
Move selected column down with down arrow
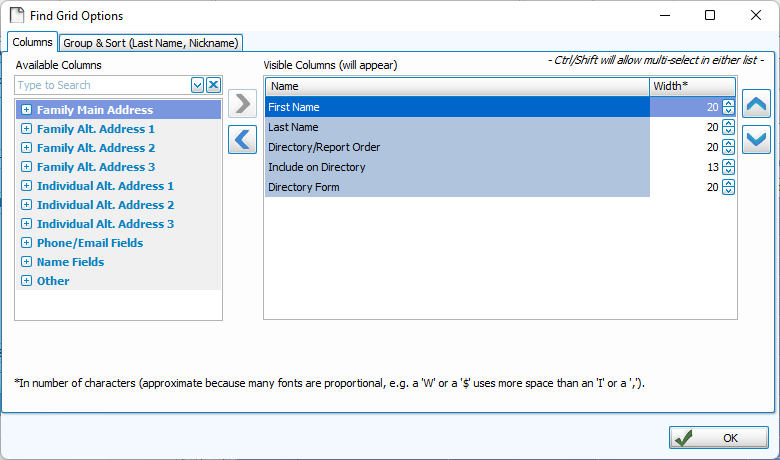click(x=756, y=139)
